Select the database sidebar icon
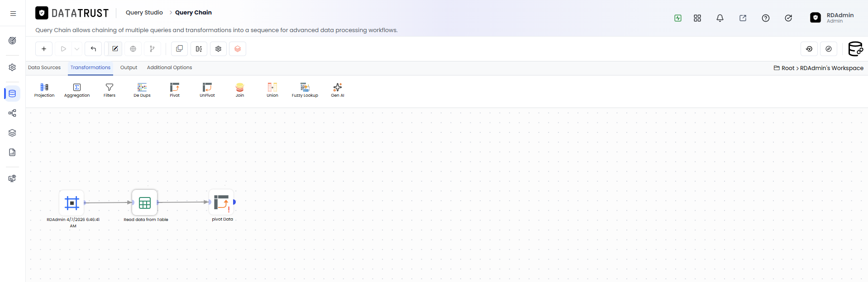Image resolution: width=868 pixels, height=282 pixels. [x=13, y=94]
